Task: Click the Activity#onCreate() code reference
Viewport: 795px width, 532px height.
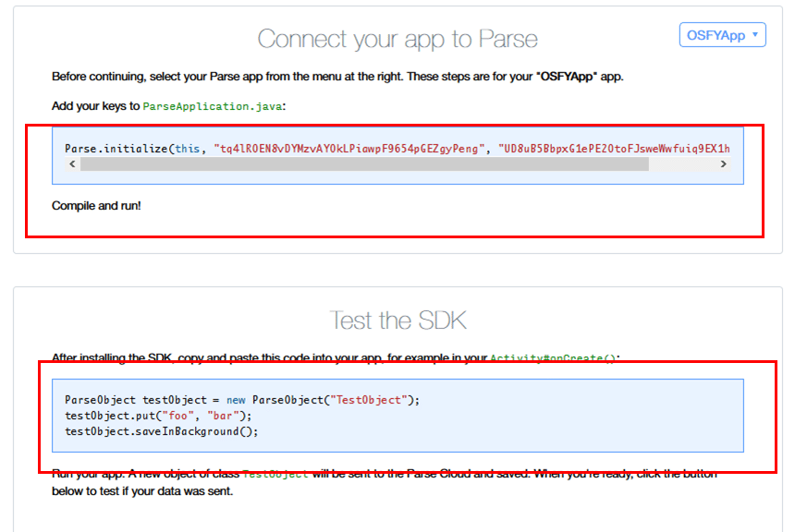Action: tap(553, 358)
